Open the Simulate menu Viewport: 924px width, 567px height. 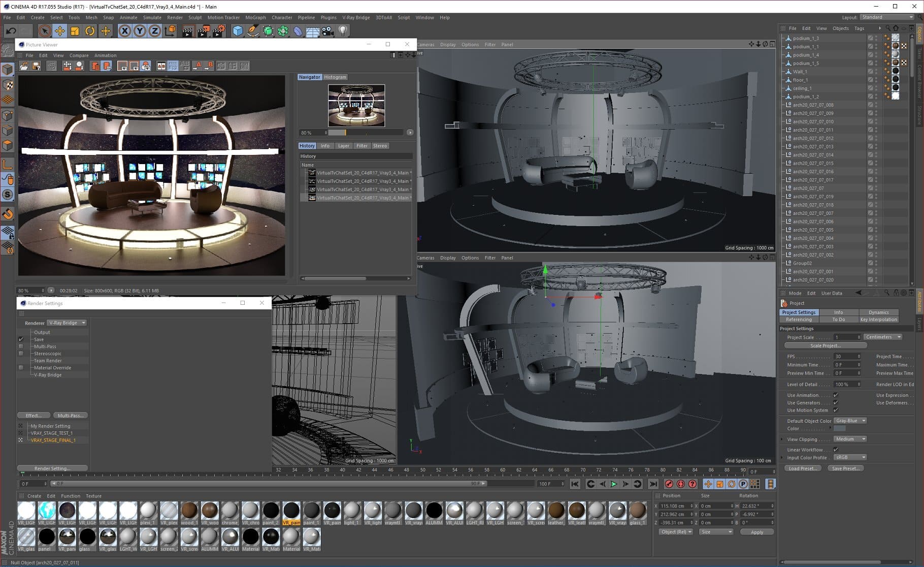pos(152,17)
